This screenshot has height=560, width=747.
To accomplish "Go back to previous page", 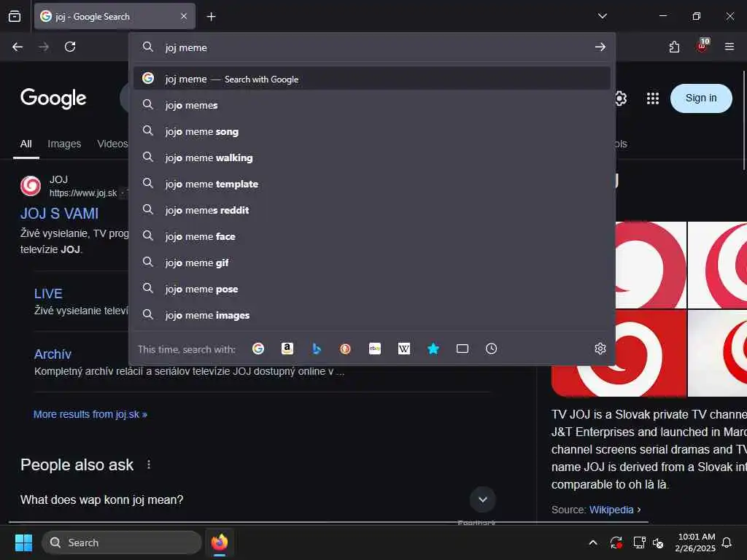I will 18,47.
